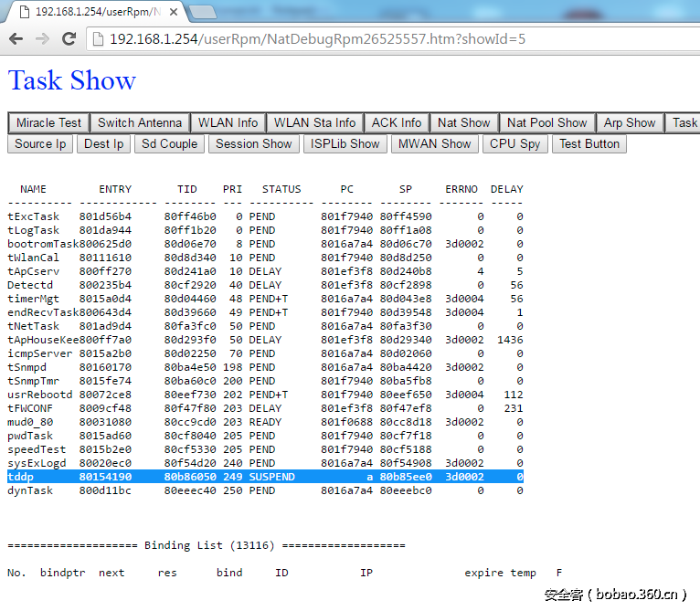The image size is (700, 611).
Task: Click the bindptr column label
Action: pyautogui.click(x=62, y=573)
